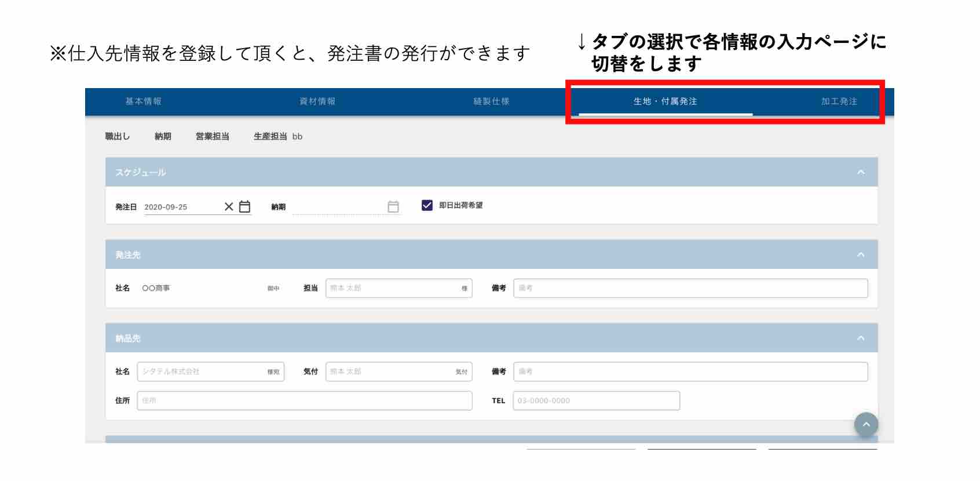Screen dimensions: 980x481
Task: Click the 納品先 社名 input field
Action: [x=210, y=371]
